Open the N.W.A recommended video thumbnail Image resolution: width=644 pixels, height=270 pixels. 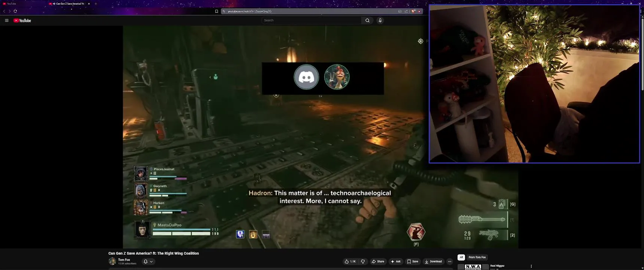(473, 267)
